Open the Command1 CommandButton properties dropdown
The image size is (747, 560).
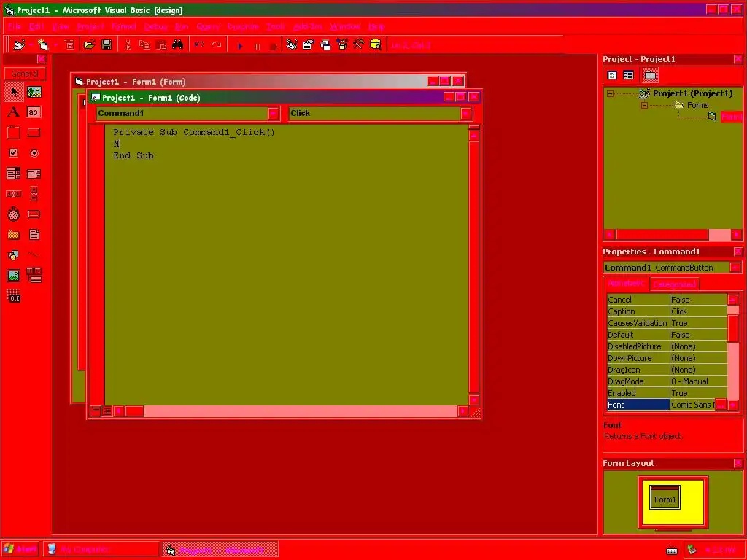pos(735,268)
